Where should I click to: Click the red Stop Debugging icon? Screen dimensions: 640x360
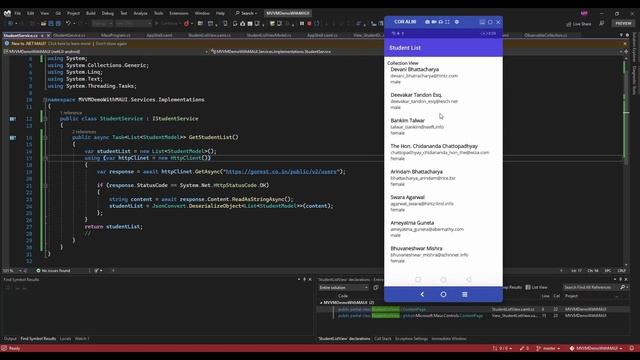coord(309,24)
